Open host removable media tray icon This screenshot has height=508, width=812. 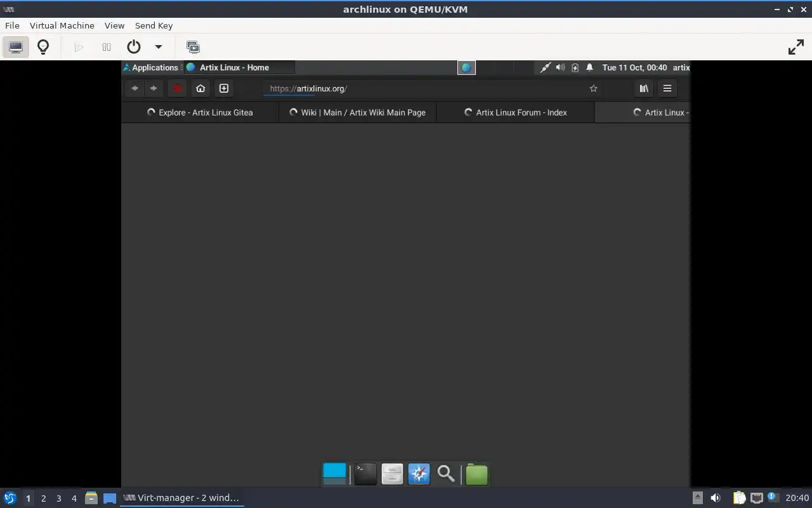pos(697,498)
